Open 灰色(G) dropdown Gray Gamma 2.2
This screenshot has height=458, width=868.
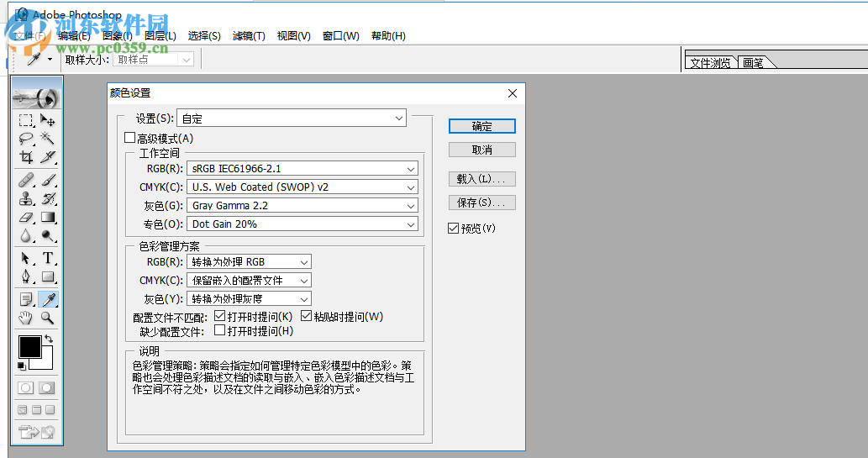pos(302,205)
